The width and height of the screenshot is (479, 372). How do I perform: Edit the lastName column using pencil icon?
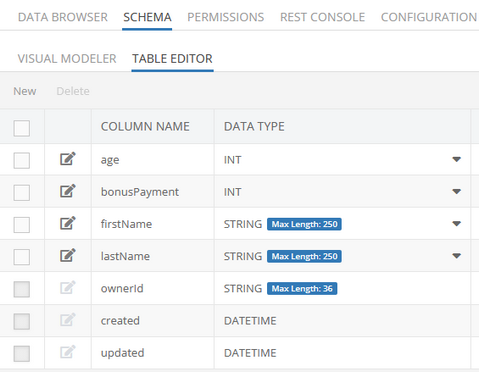click(x=68, y=256)
